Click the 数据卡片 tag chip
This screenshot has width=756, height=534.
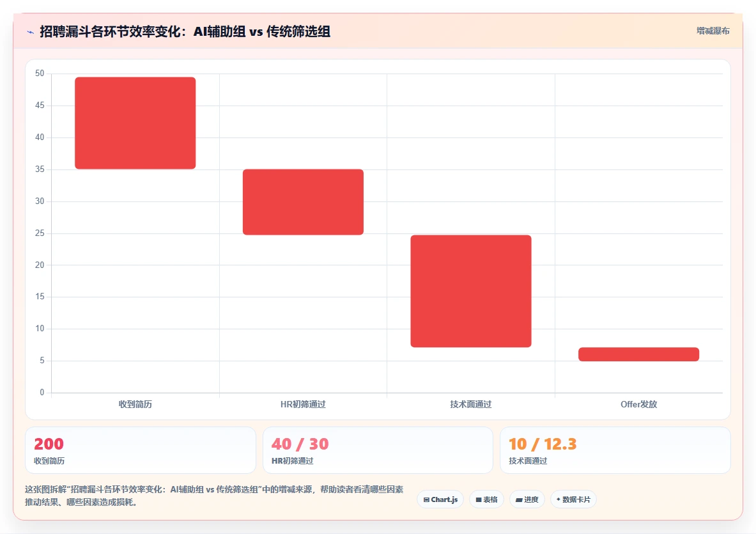click(573, 499)
